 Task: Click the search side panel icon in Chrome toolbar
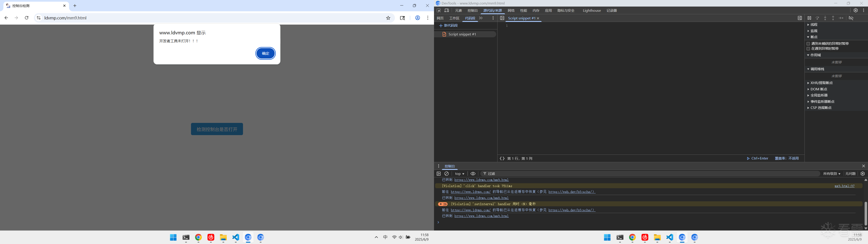pos(402,18)
